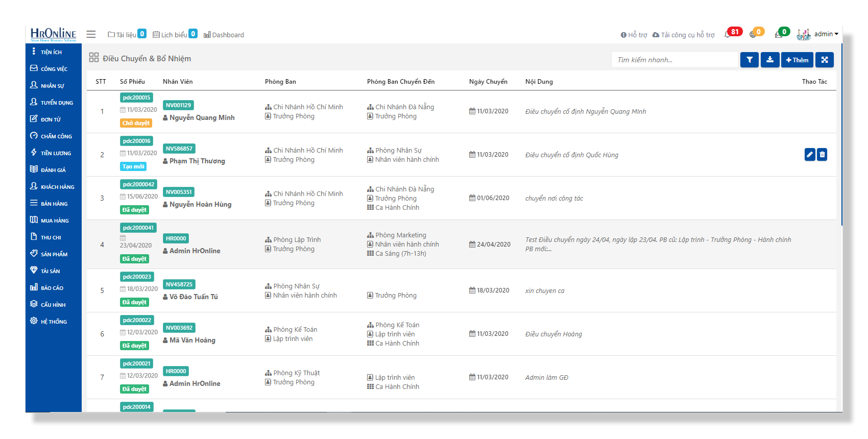Sort by Số Phiếu column header
The width and height of the screenshot is (868, 439).
132,82
